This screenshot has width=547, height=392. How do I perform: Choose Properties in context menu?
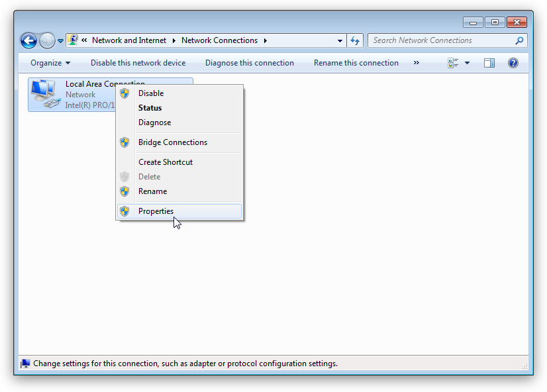[x=179, y=211]
